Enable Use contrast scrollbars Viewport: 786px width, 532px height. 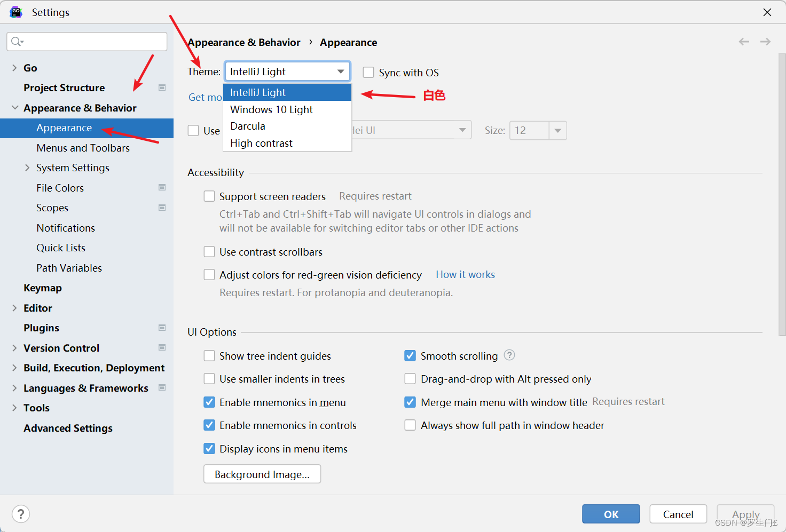pos(209,252)
